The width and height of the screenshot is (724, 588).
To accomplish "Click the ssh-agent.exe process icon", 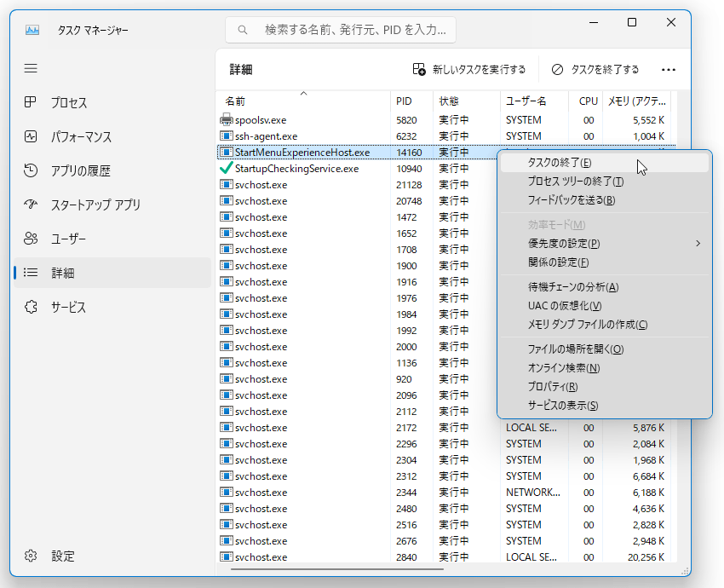I will point(227,135).
